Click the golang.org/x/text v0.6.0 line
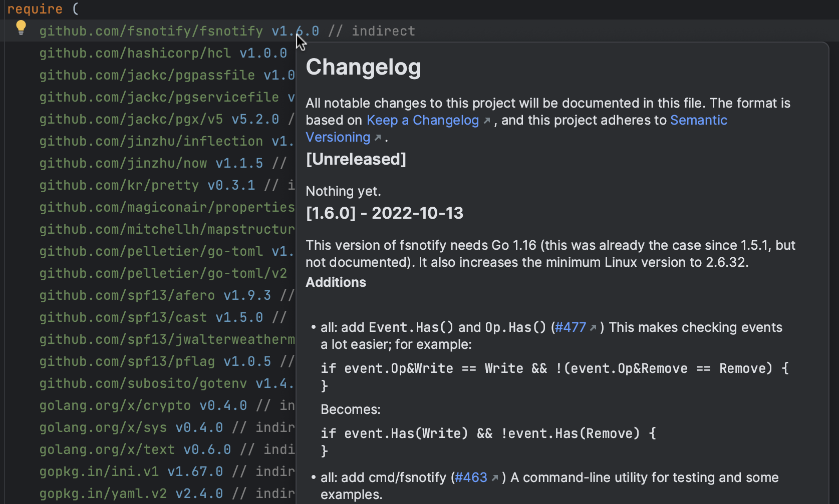839x504 pixels. point(167,449)
